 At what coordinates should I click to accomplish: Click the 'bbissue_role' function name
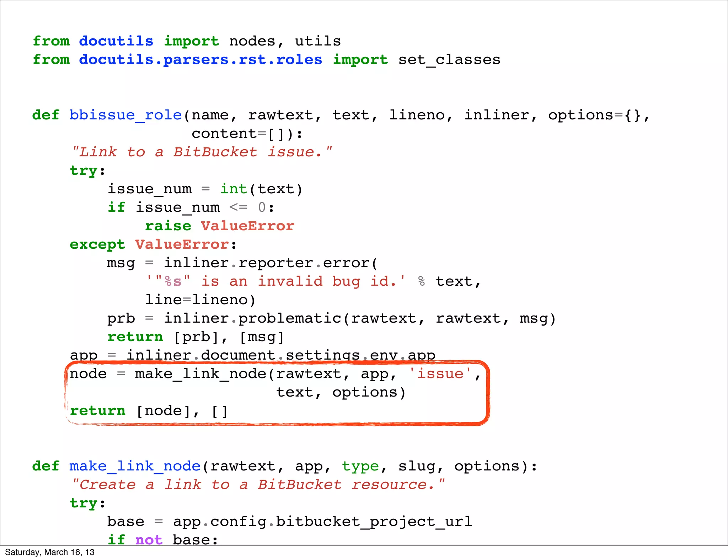125,115
